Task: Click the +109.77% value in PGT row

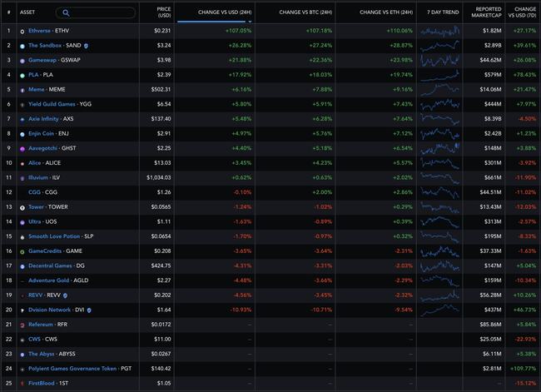Action: pyautogui.click(x=523, y=369)
